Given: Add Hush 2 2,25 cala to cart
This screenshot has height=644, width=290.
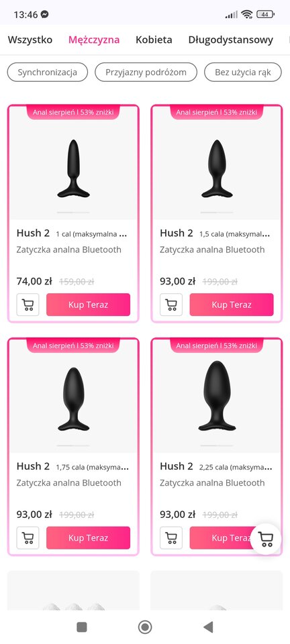Looking at the screenshot, I should tap(171, 538).
